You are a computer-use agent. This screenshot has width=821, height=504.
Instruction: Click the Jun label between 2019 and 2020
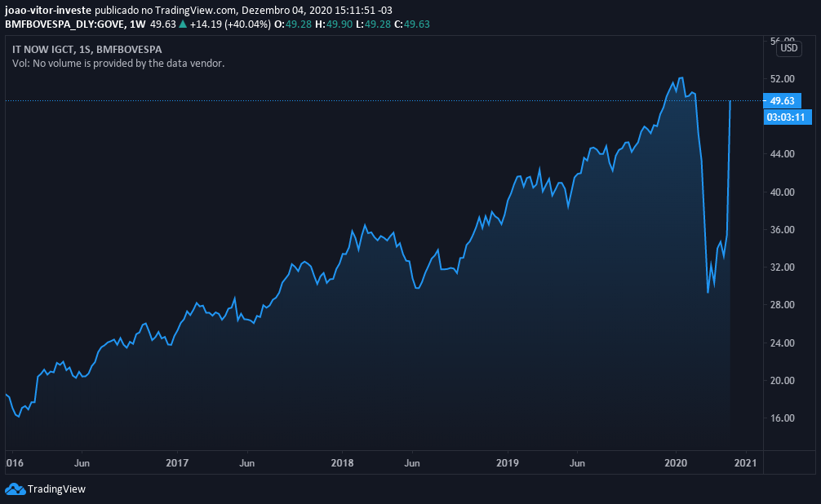(x=577, y=463)
